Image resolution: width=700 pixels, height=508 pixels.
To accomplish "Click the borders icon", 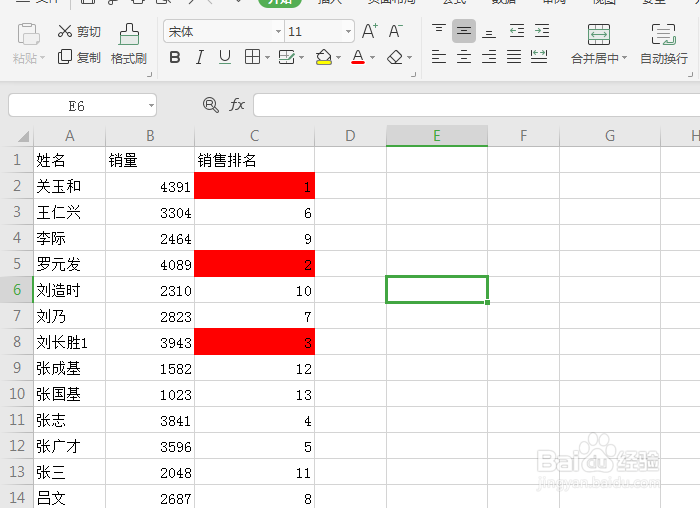I will pos(252,57).
